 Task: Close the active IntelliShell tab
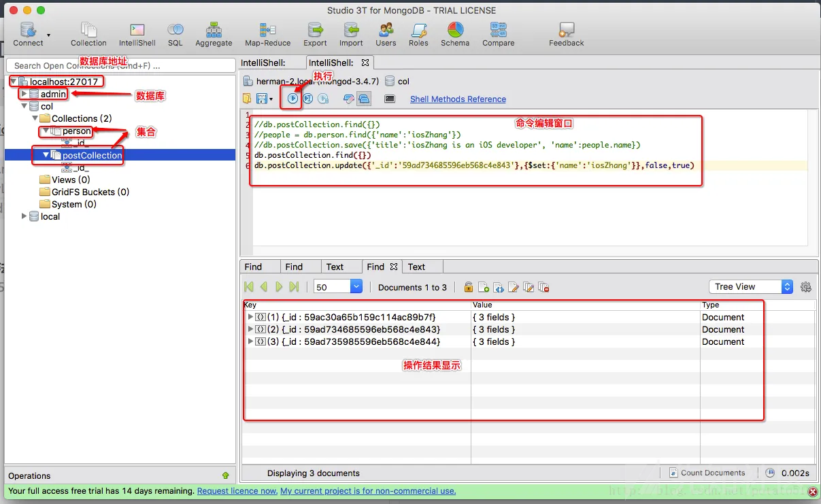coord(365,63)
